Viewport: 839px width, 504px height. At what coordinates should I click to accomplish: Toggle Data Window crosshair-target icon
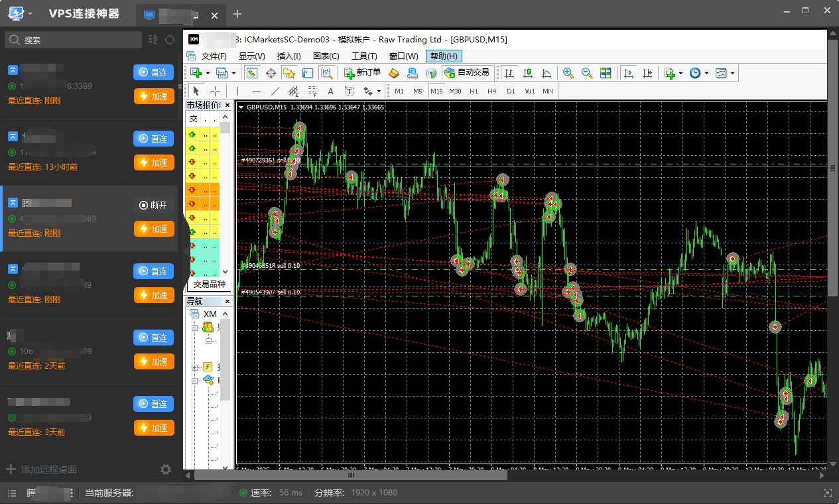[271, 73]
